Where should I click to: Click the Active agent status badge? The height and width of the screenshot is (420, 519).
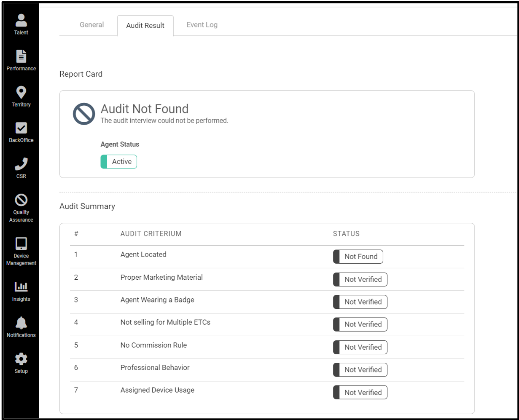pyautogui.click(x=119, y=162)
